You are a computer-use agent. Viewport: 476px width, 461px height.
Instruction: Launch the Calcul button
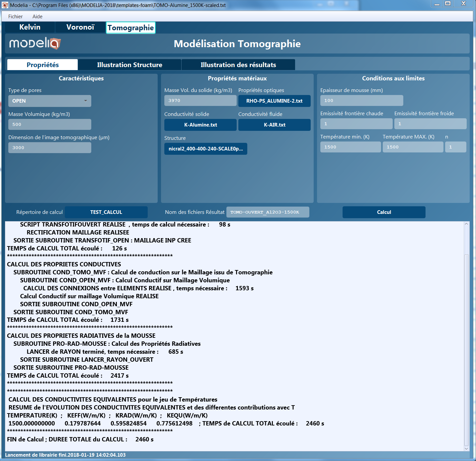(x=384, y=212)
